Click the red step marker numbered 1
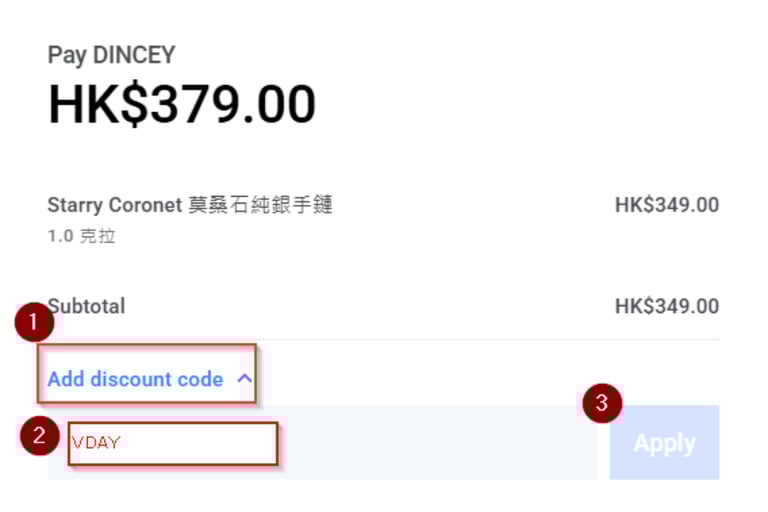 [x=34, y=322]
